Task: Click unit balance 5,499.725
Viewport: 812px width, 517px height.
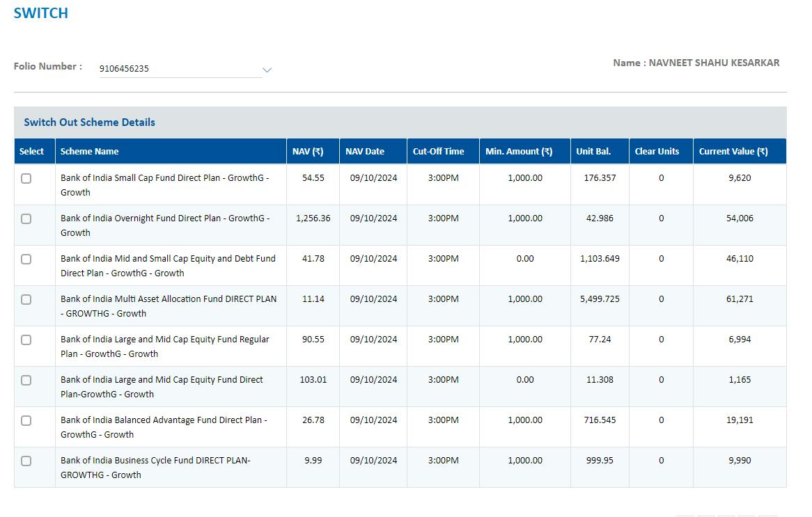Action: 600,299
